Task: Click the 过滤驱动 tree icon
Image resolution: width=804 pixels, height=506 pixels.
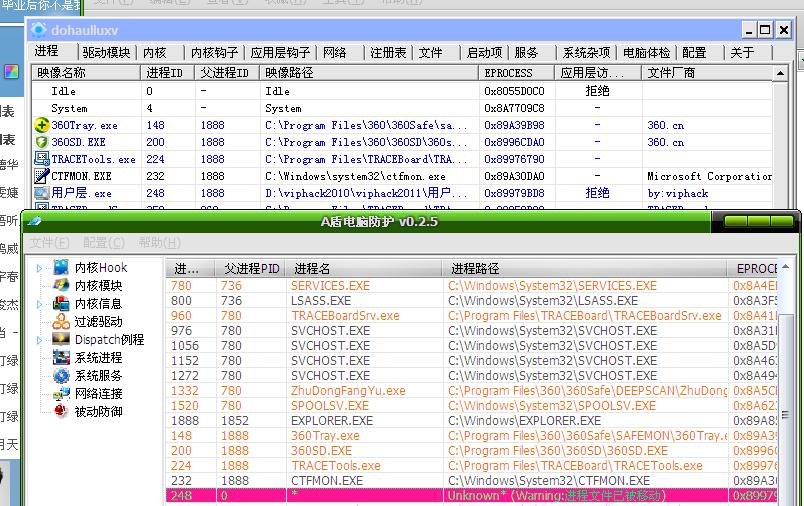Action: (x=61, y=321)
